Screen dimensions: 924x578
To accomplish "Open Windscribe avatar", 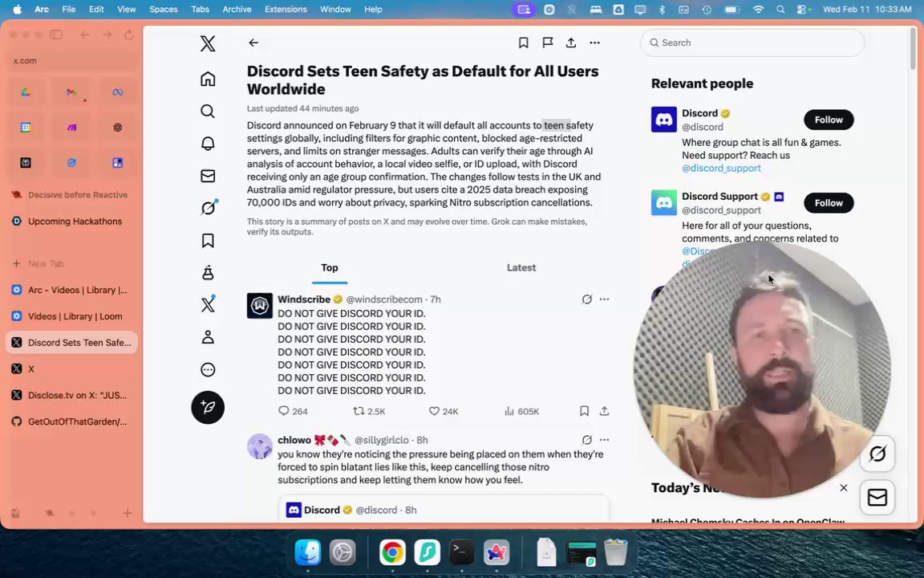I will tap(259, 306).
